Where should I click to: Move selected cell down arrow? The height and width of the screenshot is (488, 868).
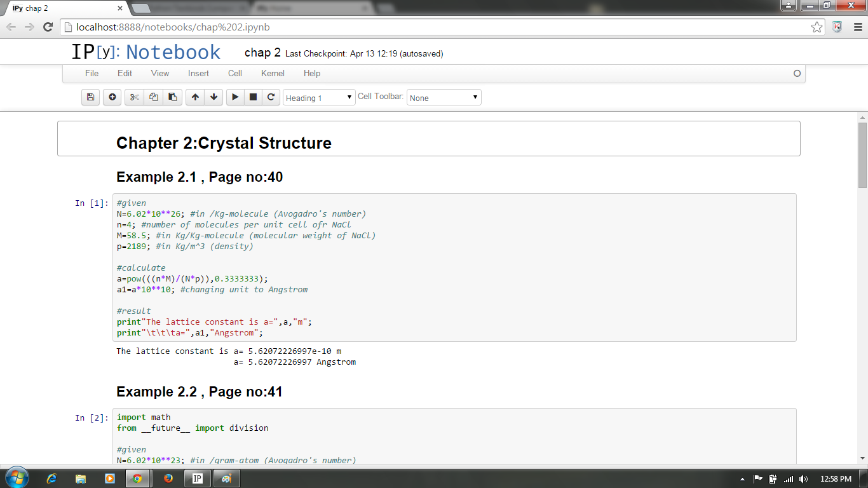coord(214,97)
